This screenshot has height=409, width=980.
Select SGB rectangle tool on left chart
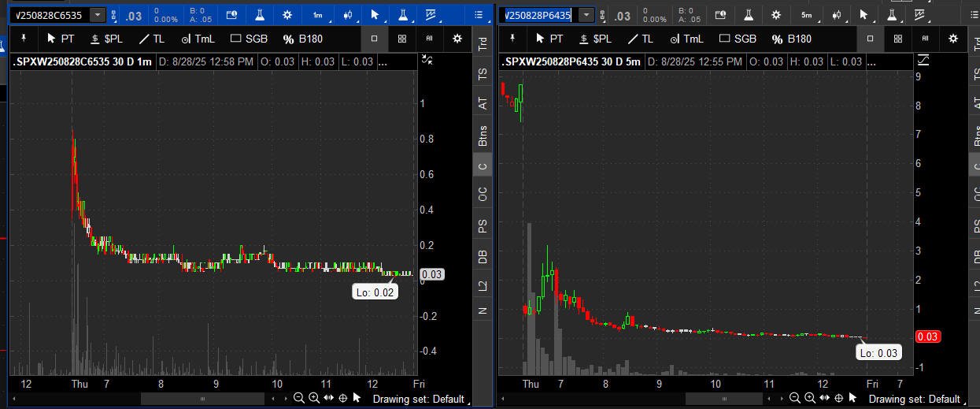coord(249,39)
